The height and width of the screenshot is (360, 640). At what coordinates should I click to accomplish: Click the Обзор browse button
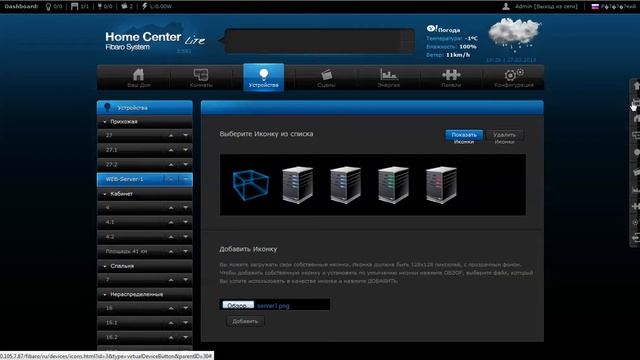238,305
